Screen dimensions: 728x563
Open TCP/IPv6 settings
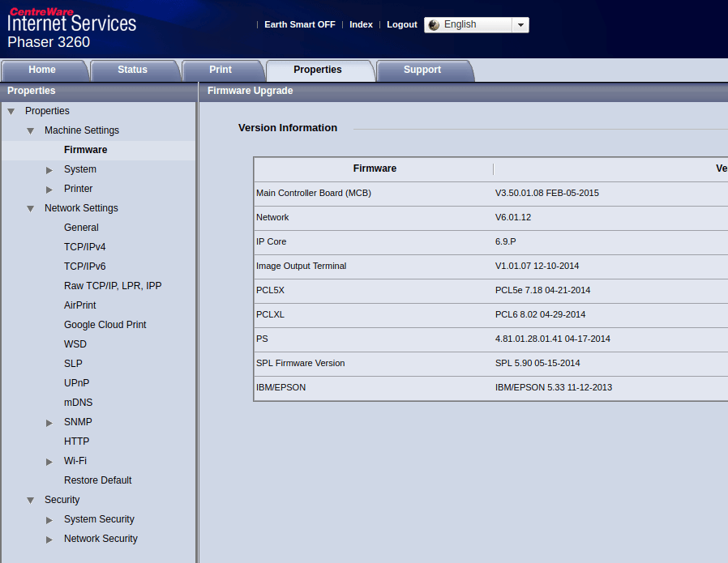coord(85,267)
